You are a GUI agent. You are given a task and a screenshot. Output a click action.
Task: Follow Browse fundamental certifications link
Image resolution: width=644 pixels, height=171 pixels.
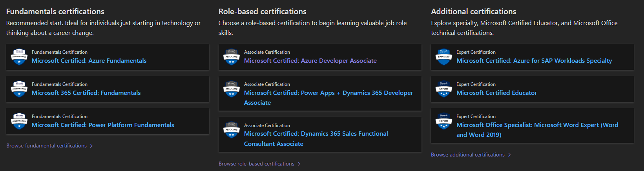click(46, 146)
